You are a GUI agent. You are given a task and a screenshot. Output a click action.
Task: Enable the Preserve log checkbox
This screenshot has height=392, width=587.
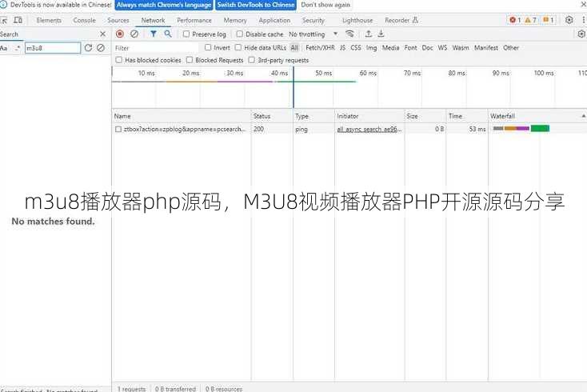pyautogui.click(x=186, y=34)
